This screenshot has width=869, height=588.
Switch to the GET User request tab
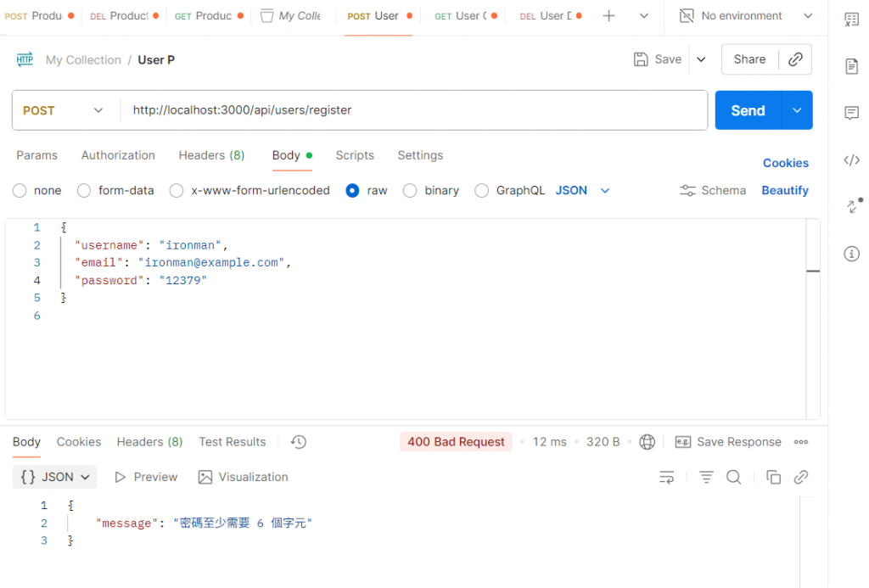466,16
